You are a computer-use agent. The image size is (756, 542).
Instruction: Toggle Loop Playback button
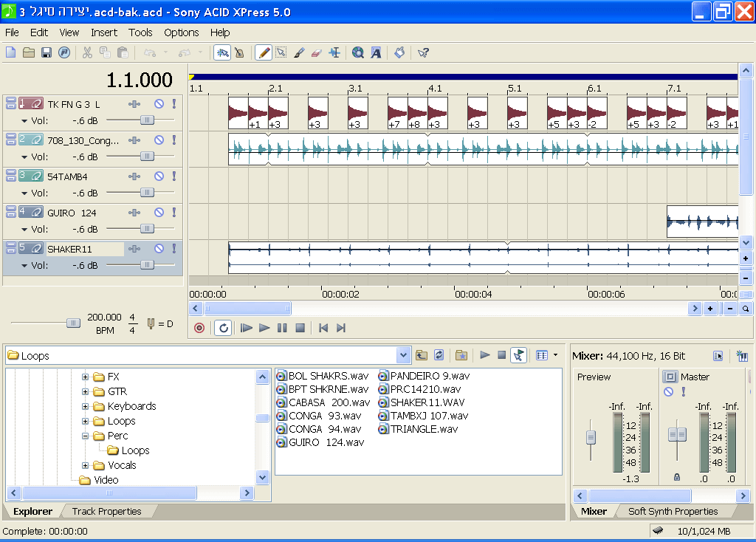222,328
